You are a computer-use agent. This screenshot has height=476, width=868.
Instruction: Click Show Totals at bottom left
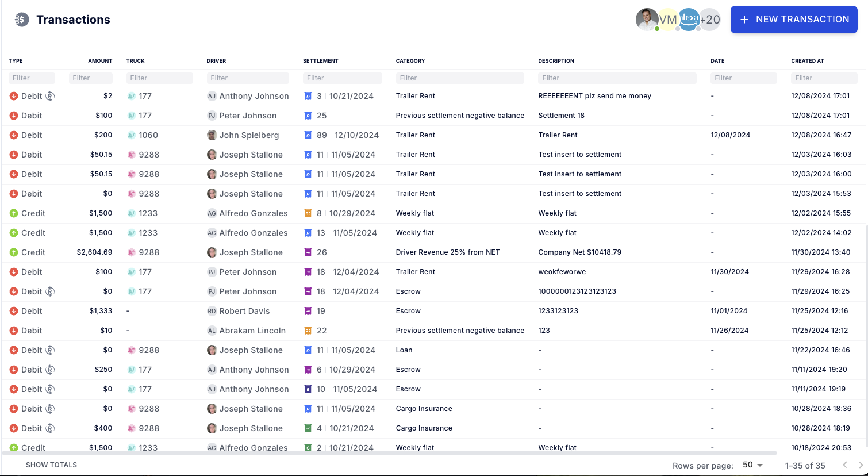tap(51, 465)
